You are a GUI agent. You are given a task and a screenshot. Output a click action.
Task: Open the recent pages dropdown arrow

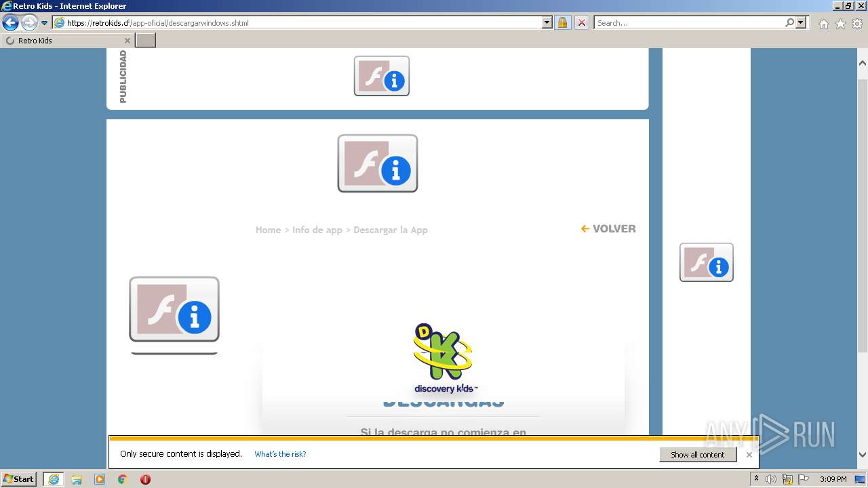45,23
